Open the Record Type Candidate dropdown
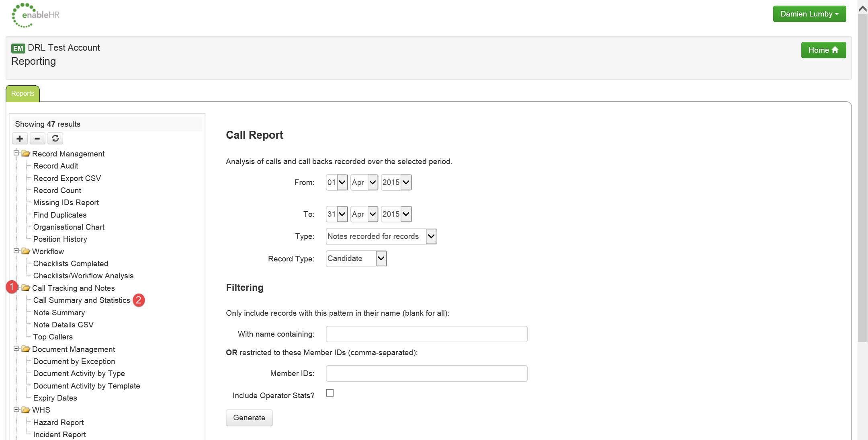This screenshot has height=440, width=868. pos(356,259)
